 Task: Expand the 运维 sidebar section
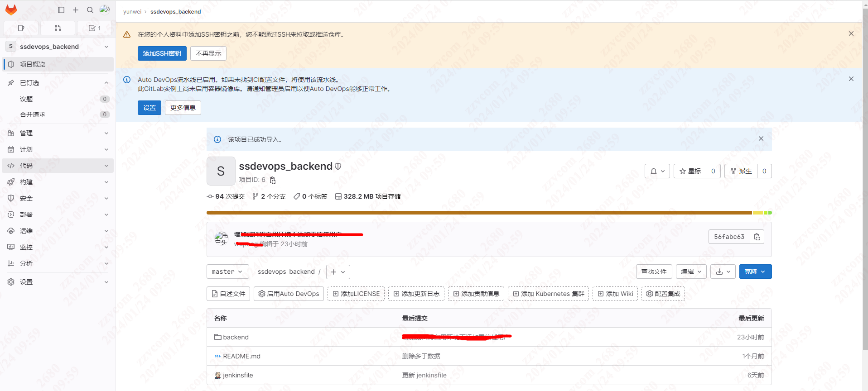tap(58, 231)
